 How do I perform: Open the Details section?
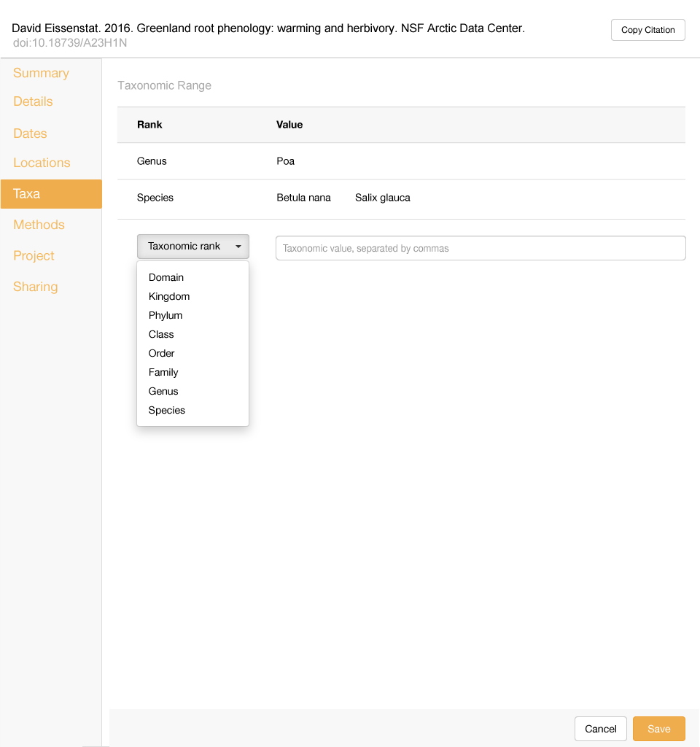[33, 101]
